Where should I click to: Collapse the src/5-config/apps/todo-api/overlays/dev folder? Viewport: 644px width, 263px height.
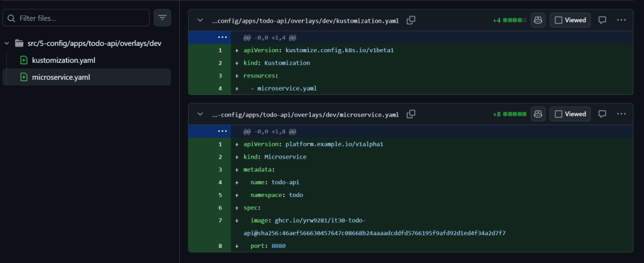[x=6, y=43]
